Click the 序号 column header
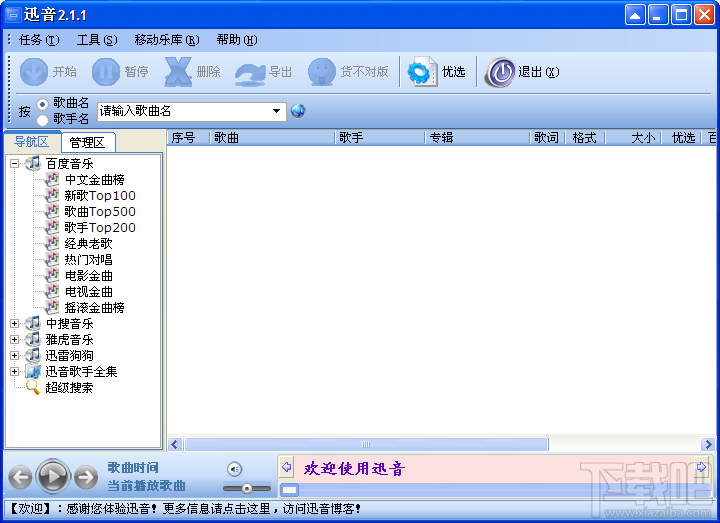 [x=188, y=137]
